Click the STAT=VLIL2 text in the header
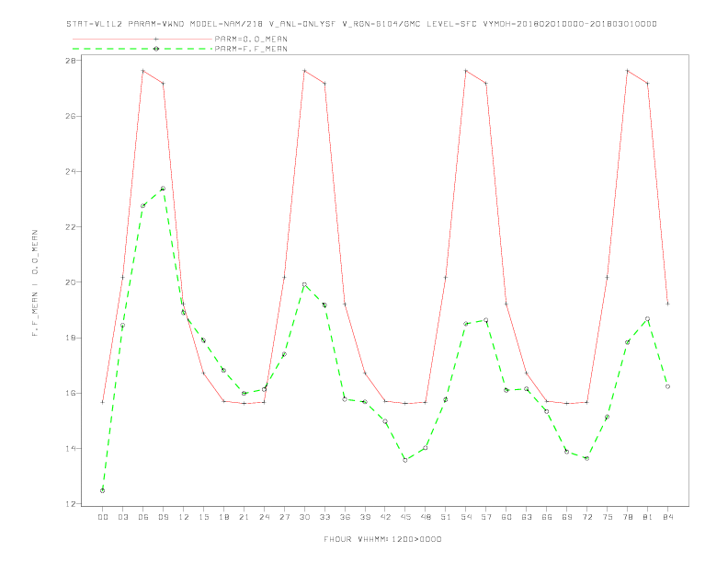The image size is (728, 563). (x=95, y=24)
